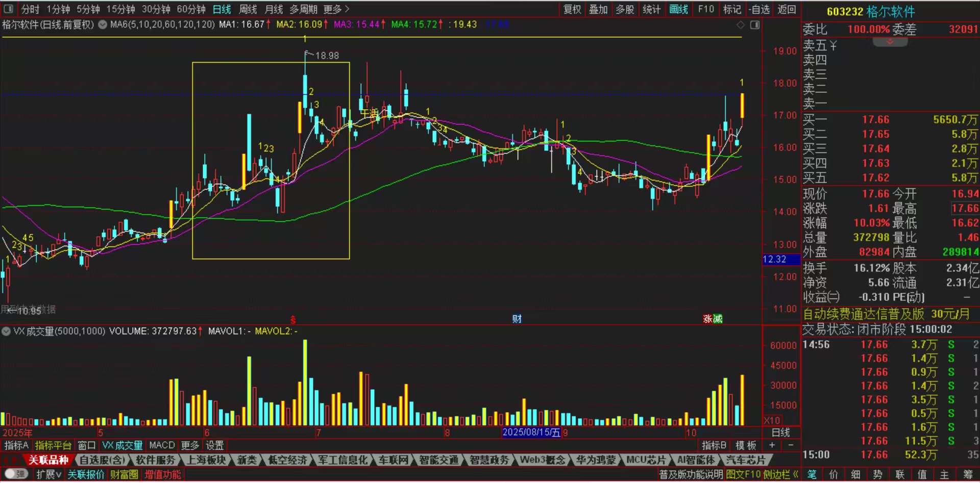Open the 模板 template menu
This screenshot has height=483, width=980.
[746, 445]
